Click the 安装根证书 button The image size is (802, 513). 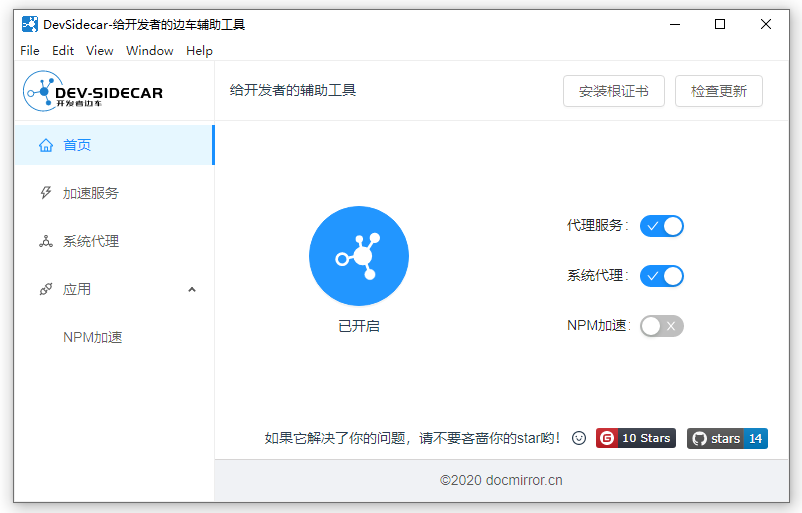pos(614,91)
